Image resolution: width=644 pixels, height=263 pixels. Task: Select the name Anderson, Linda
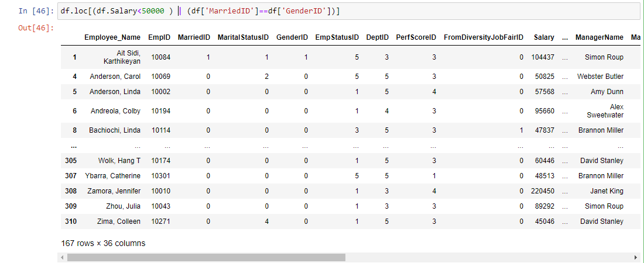point(115,92)
